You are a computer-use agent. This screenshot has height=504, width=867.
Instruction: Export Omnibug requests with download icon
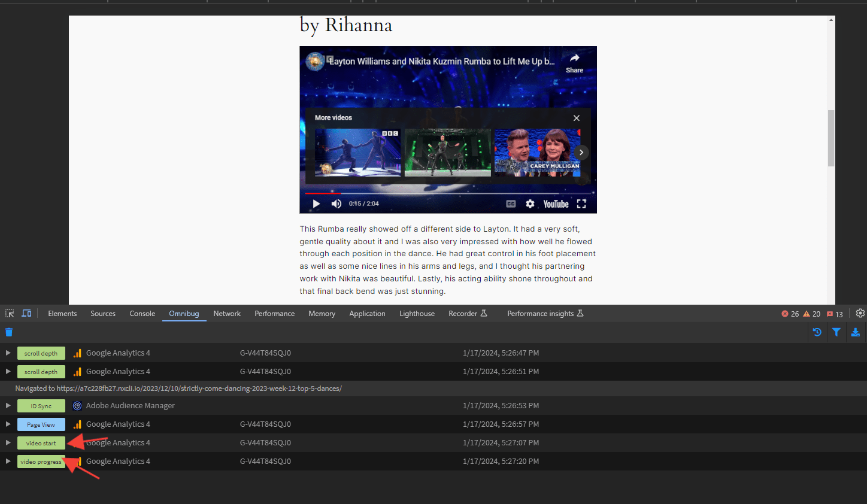(856, 332)
